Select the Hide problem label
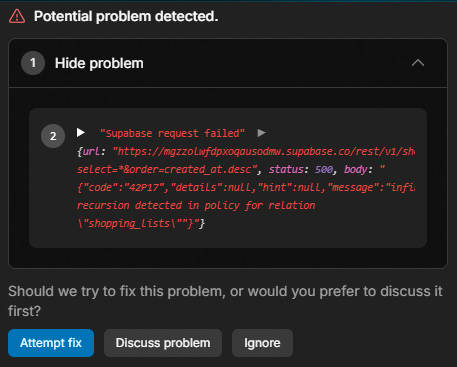The height and width of the screenshot is (367, 457). 99,63
